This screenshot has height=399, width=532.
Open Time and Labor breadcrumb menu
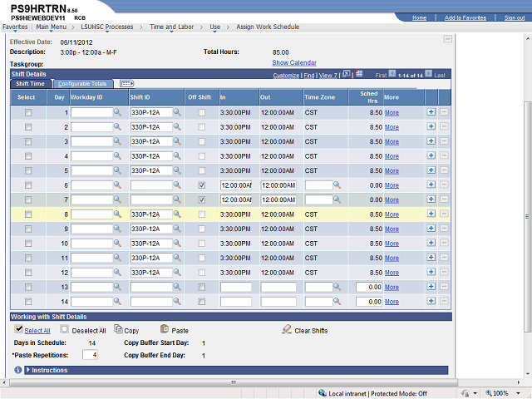pos(172,27)
